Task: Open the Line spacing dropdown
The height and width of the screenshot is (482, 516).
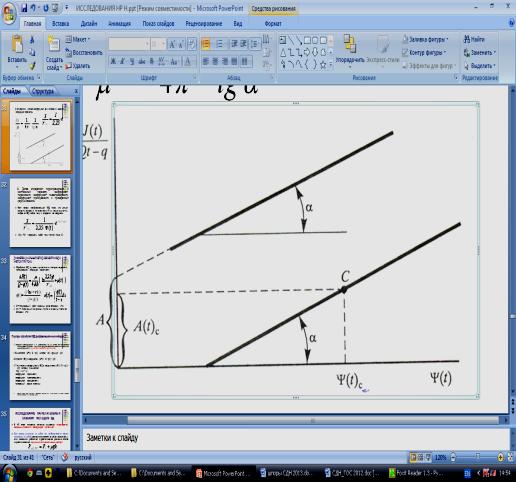Action: click(x=255, y=44)
